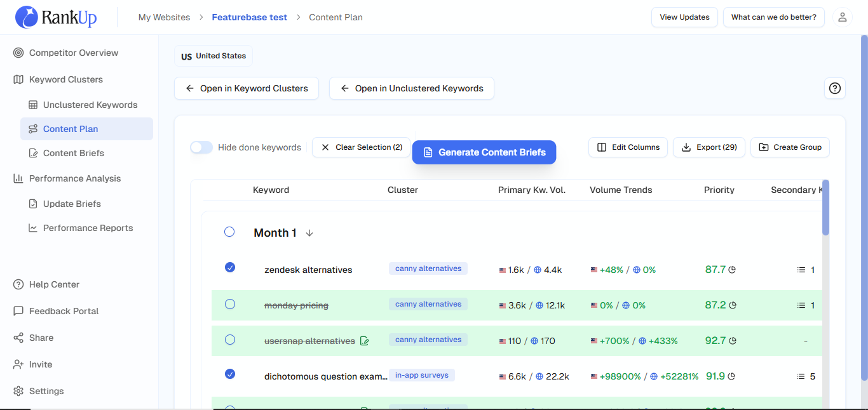868x410 pixels.
Task: Open Competitor Overview page
Action: (74, 53)
